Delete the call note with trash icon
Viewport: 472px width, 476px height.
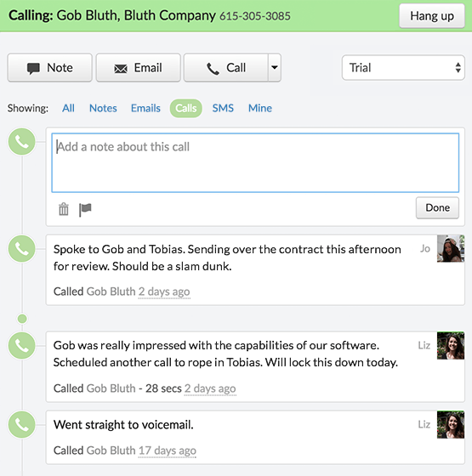(64, 209)
